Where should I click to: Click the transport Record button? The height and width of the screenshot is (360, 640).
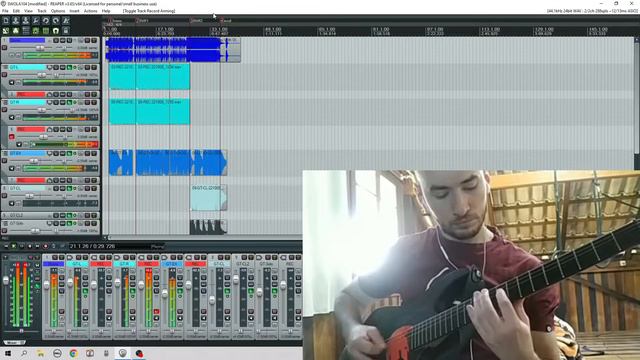click(45, 246)
